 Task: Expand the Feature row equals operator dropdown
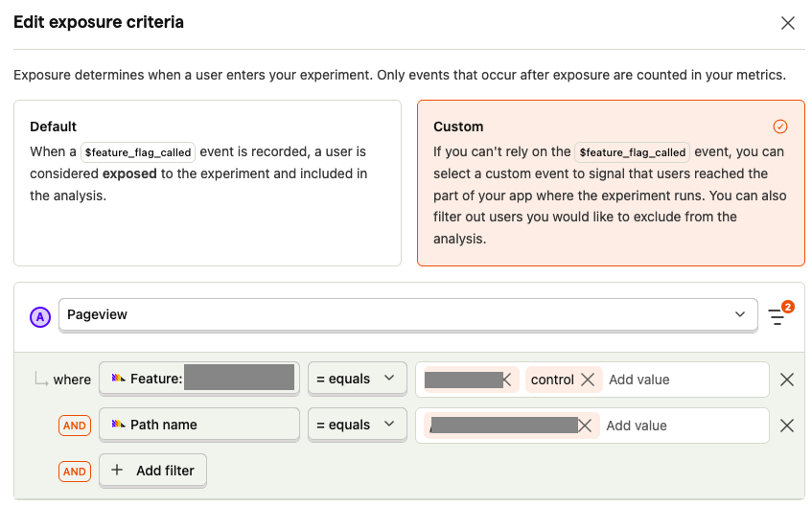tap(356, 379)
